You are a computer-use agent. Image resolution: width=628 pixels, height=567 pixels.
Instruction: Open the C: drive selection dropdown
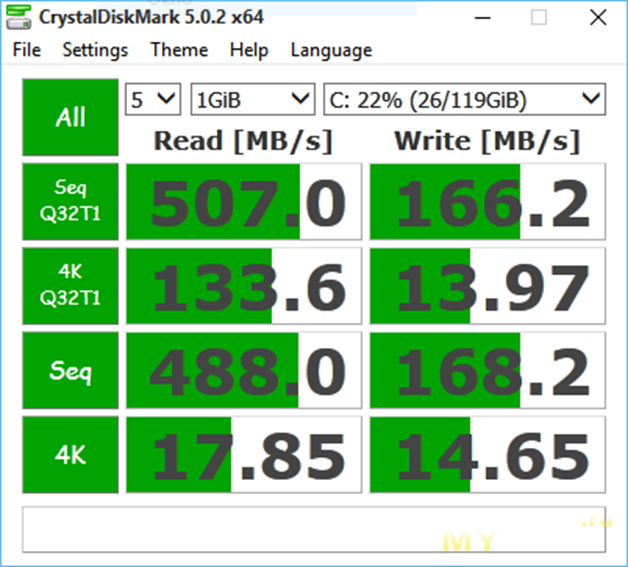tap(464, 99)
